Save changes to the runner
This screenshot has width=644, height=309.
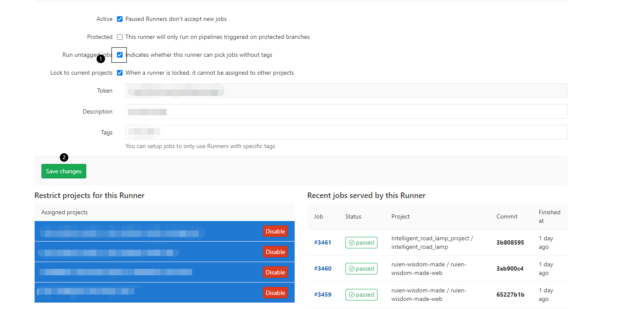[x=64, y=171]
